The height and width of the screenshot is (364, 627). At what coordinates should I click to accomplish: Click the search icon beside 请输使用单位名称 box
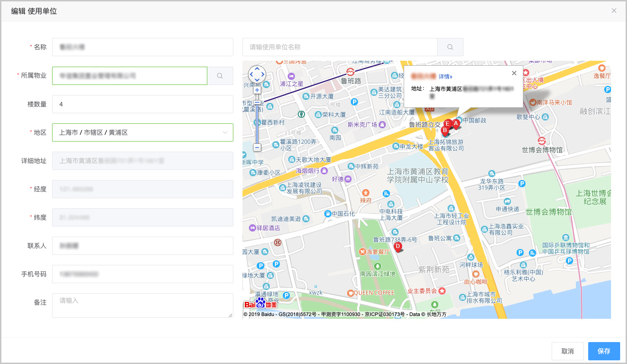pos(450,47)
